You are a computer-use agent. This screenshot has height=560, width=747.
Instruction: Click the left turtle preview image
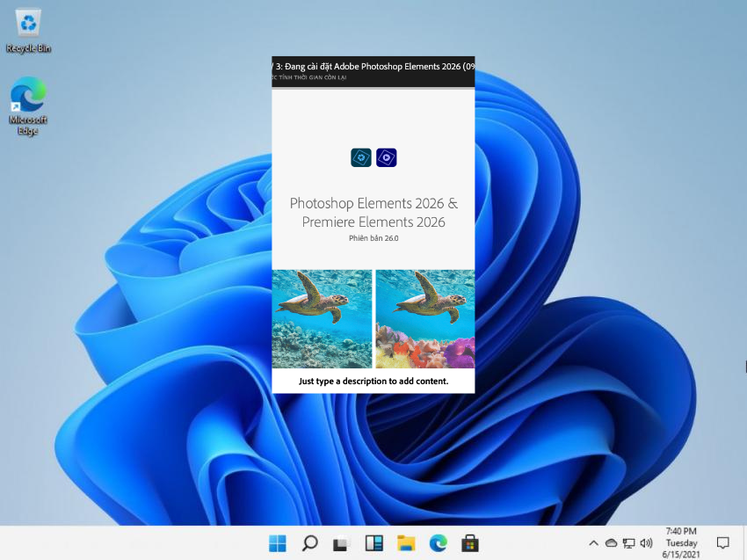(322, 318)
